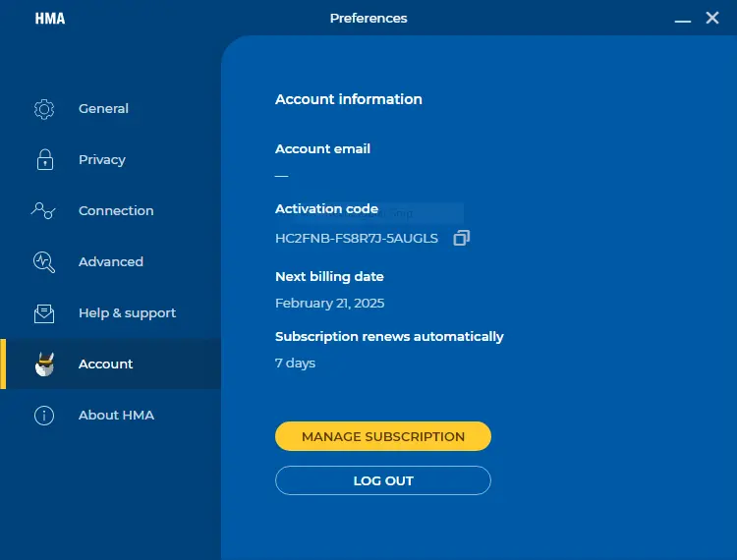Screen dimensions: 737x560
Task: Click the HMA logo
Action: 50,19
